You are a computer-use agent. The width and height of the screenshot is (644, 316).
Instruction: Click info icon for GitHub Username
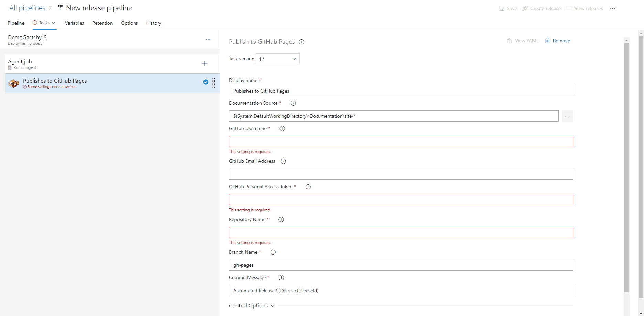point(282,128)
